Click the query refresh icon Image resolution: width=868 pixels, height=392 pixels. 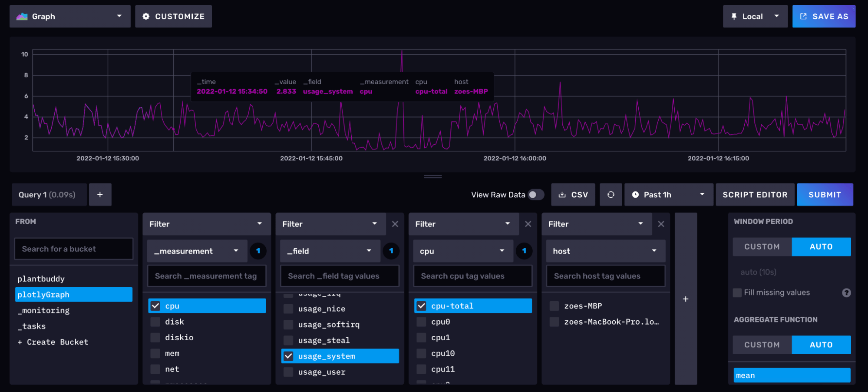pos(611,194)
